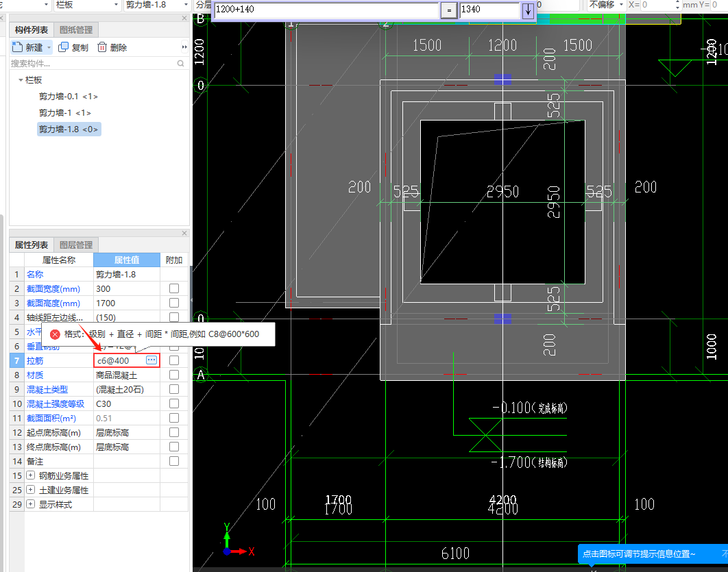Click the lower blue grip on drawing
The height and width of the screenshot is (572, 728).
(503, 319)
